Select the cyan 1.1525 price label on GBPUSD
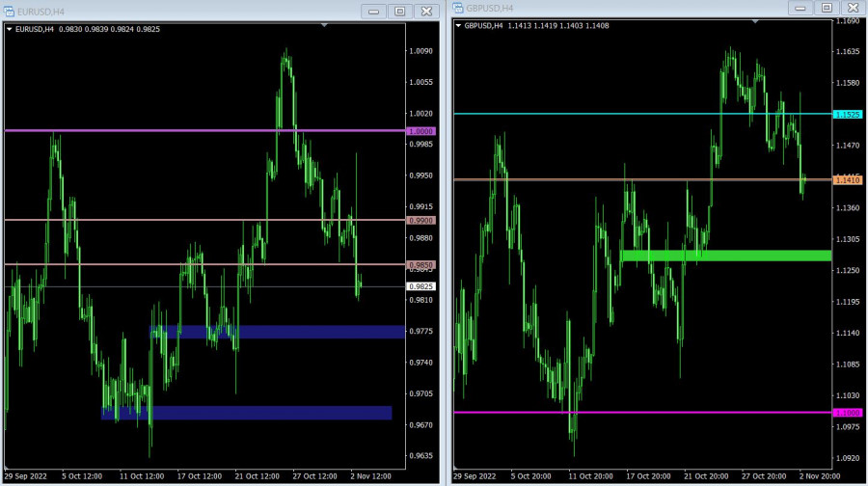The image size is (868, 486). tap(848, 115)
